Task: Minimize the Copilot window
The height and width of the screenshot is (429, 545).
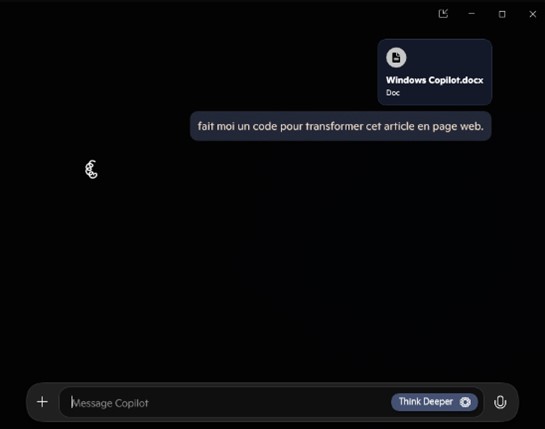Action: tap(472, 14)
